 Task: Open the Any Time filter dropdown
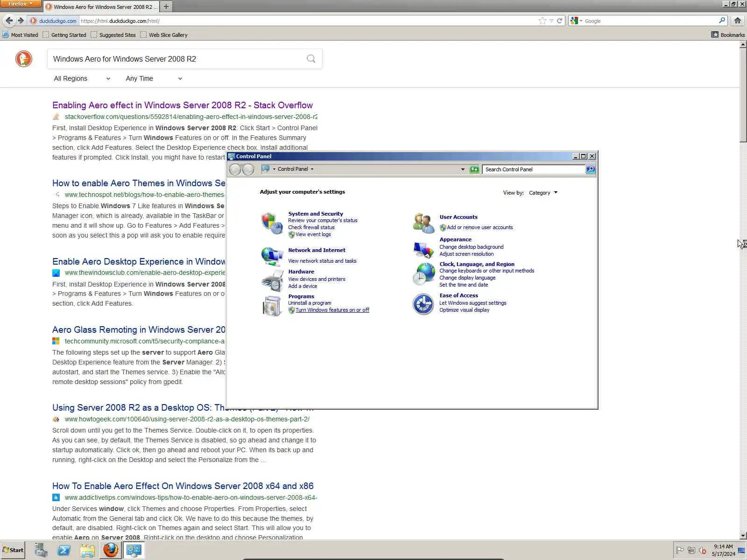coord(154,78)
